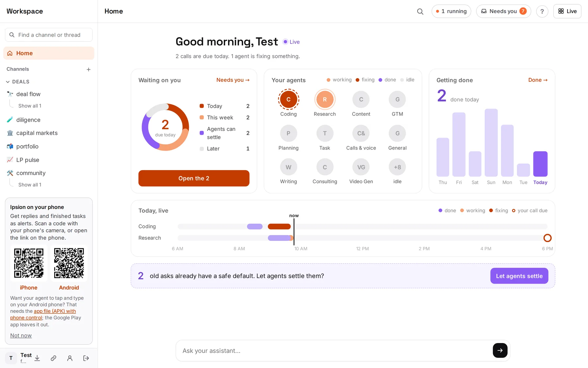This screenshot has height=368, width=588.
Task: Open the Needs you arrow link
Action: click(x=233, y=80)
